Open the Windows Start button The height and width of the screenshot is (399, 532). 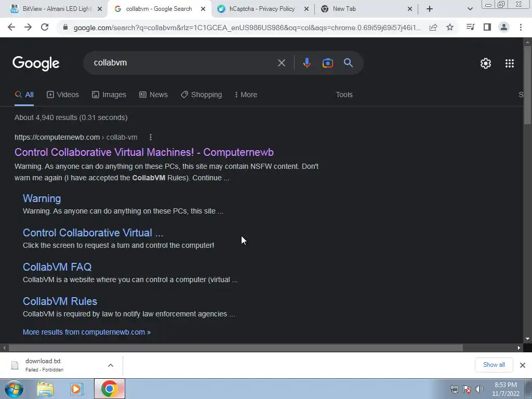point(14,389)
